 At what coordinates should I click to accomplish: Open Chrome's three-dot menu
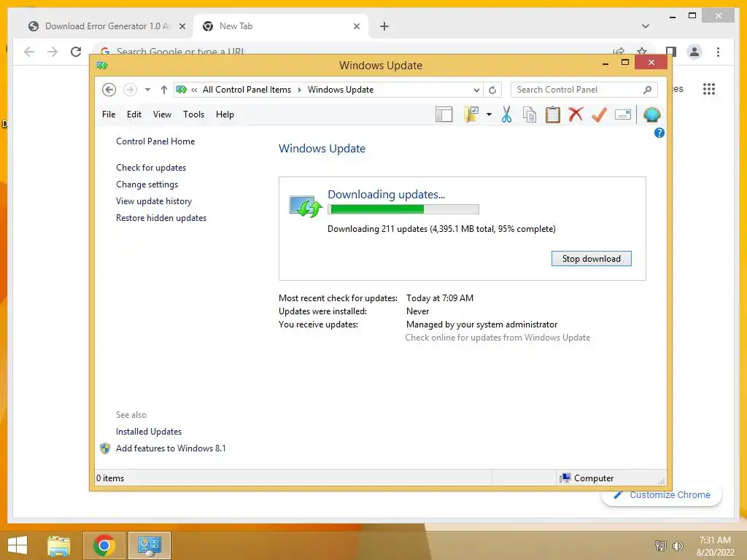click(x=719, y=52)
